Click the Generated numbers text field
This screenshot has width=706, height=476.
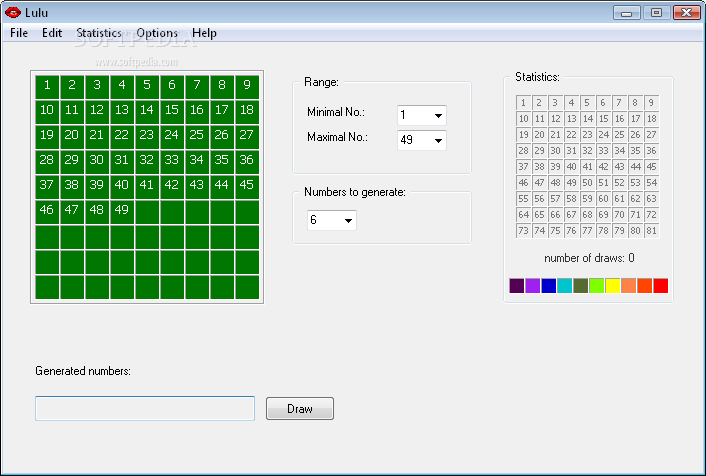[145, 408]
